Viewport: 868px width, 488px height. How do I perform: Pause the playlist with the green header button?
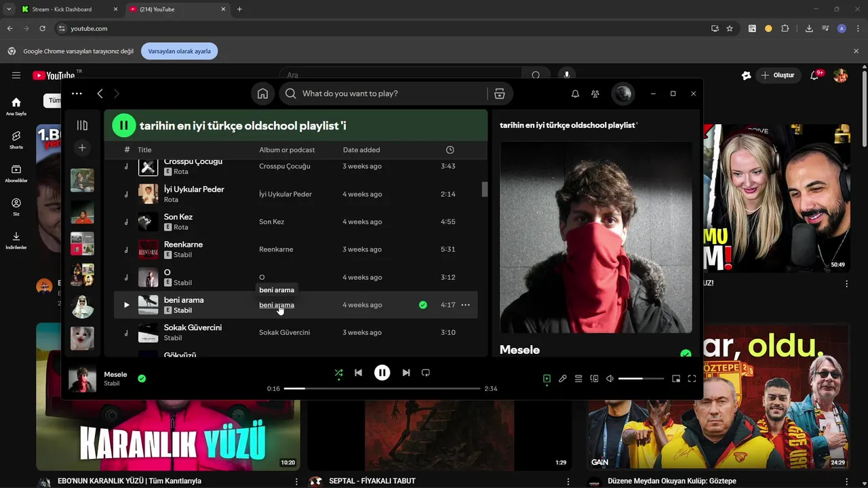123,125
